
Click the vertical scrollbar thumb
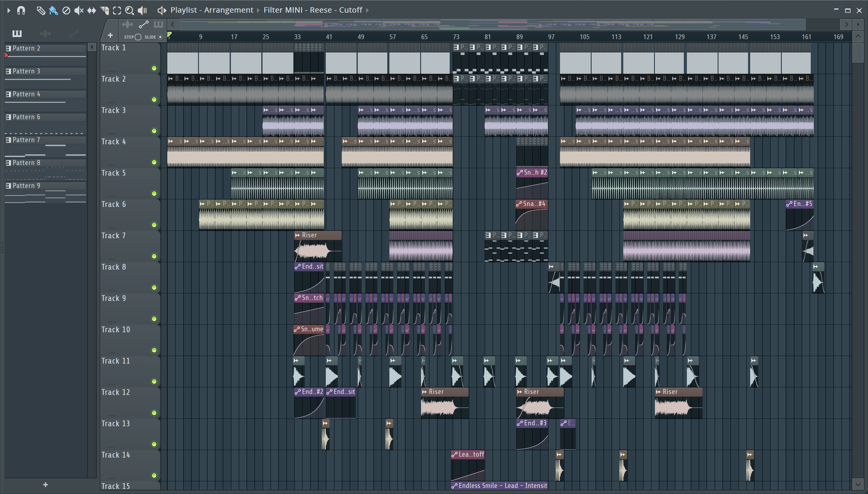click(x=858, y=53)
